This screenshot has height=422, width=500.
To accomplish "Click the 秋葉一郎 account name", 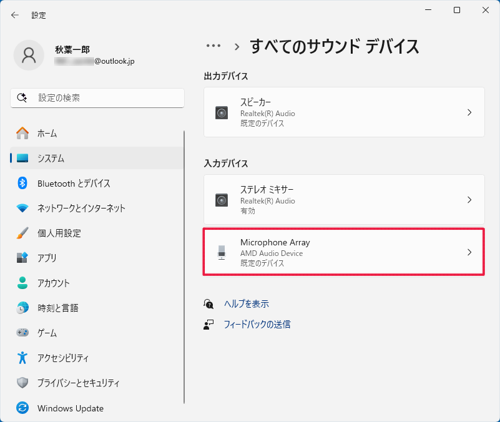I will (72, 50).
